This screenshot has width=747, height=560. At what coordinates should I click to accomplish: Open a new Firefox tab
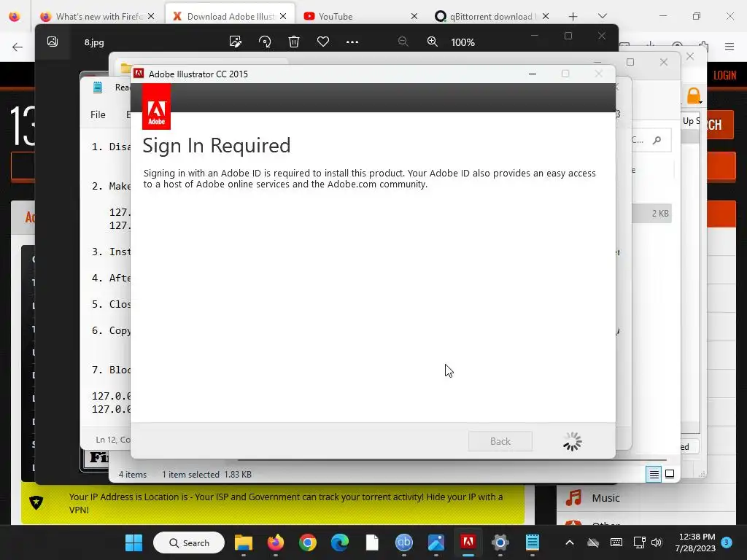tap(573, 16)
